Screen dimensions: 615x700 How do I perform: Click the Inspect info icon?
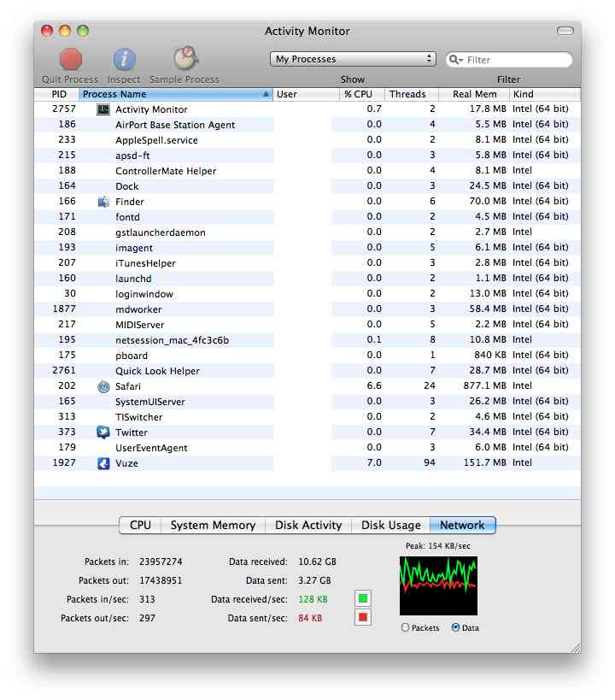(x=124, y=59)
